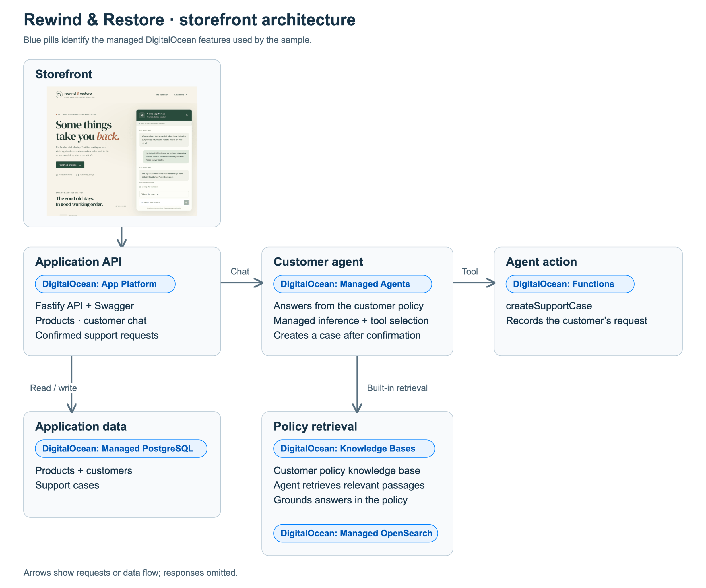The width and height of the screenshot is (706, 588).
Task: Click the sparkle assistant icon in chat header
Action: tap(142, 115)
